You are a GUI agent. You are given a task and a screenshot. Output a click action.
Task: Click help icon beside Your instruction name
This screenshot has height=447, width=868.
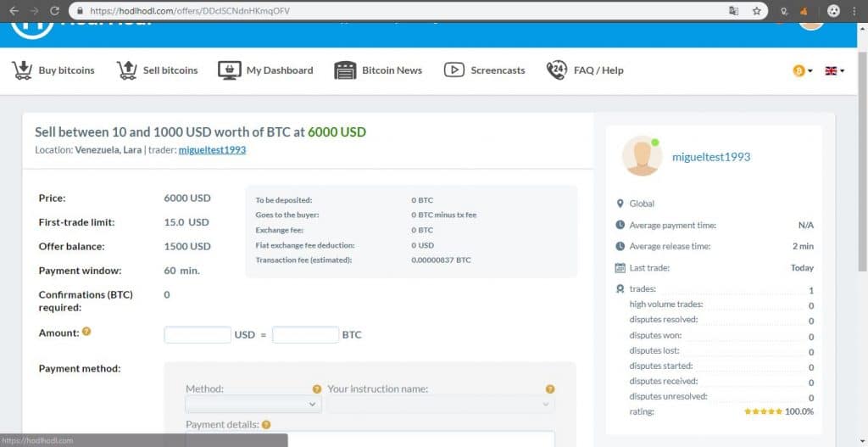click(x=549, y=388)
